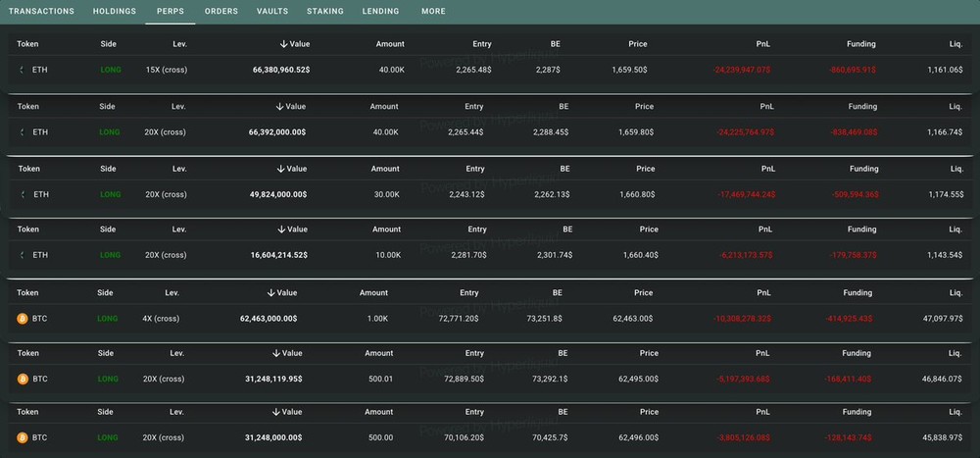980x458 pixels.
Task: Click sort arrow above the 31,248,119.95$ value
Action: click(276, 353)
